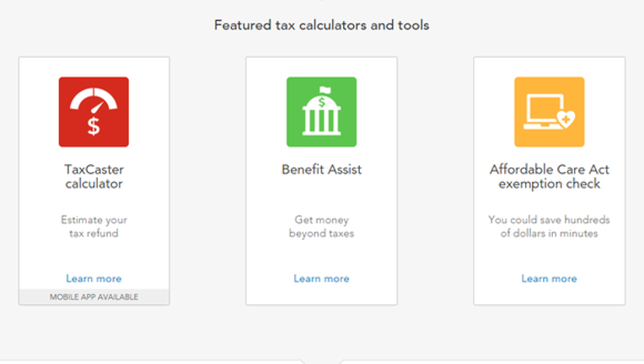The image size is (644, 364).
Task: Click the You could save hundreds description
Action: 549,227
